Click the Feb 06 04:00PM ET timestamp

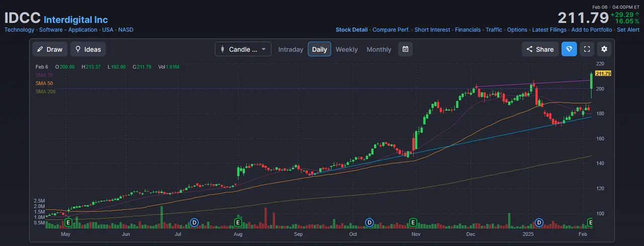(x=616, y=7)
